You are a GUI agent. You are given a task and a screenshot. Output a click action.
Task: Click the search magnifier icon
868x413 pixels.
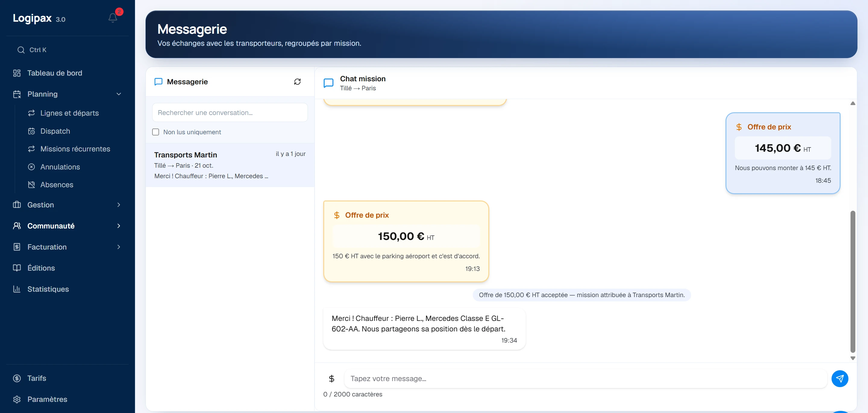click(21, 50)
